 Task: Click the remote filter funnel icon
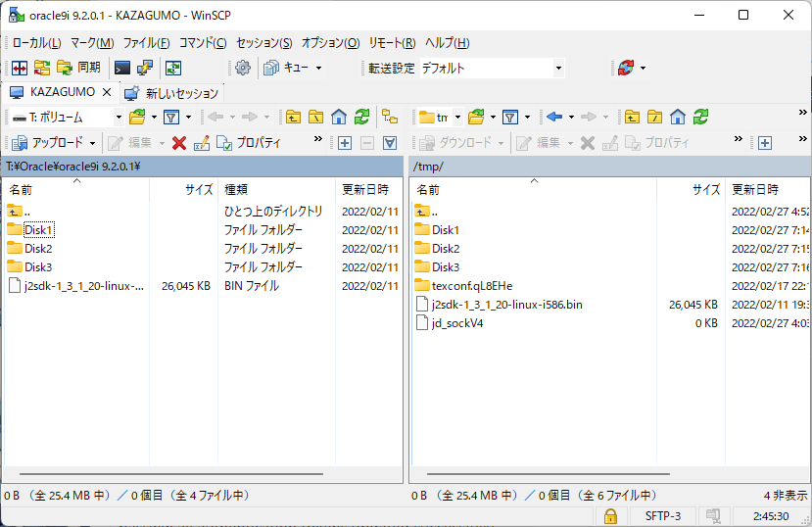click(x=510, y=117)
